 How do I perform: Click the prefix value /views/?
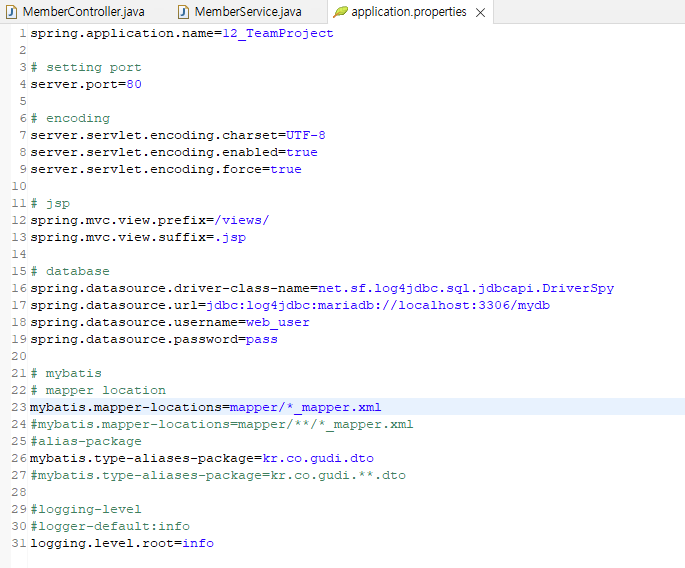[x=242, y=220]
